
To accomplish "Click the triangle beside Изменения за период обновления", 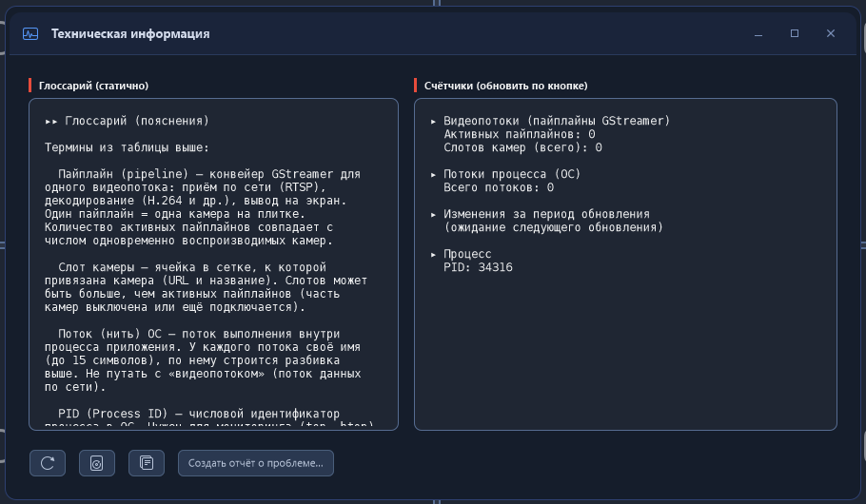I will 434,215.
